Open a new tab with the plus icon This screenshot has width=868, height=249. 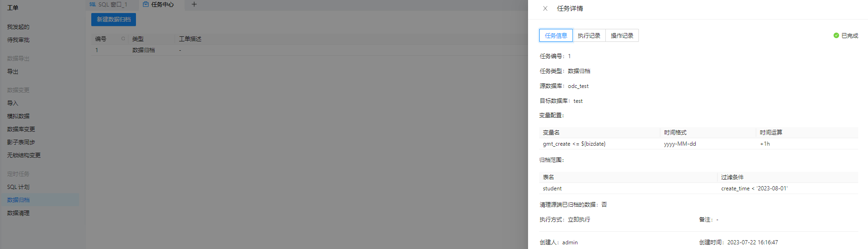(x=194, y=5)
